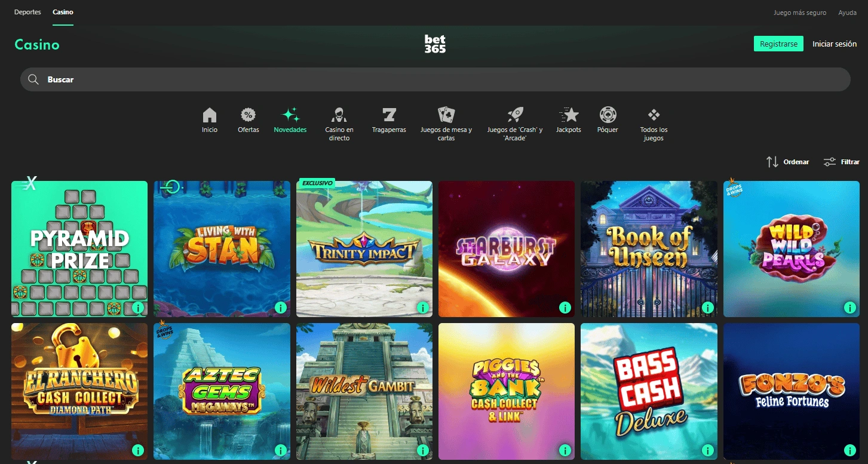868x464 pixels.
Task: Focus the Buscar search field
Action: (x=435, y=79)
